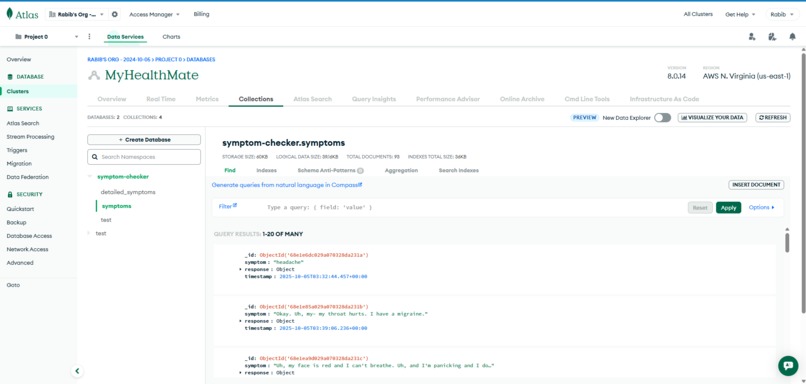
Task: Collapse the left sidebar arrow
Action: tap(77, 371)
